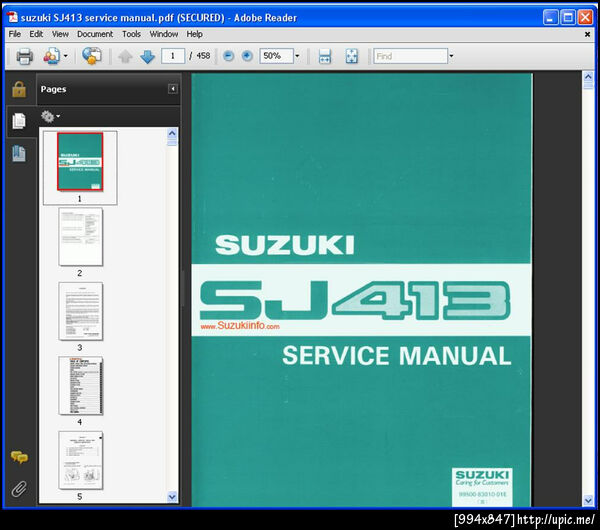The height and width of the screenshot is (530, 600).
Task: Click the fit full page icon
Action: click(x=351, y=57)
